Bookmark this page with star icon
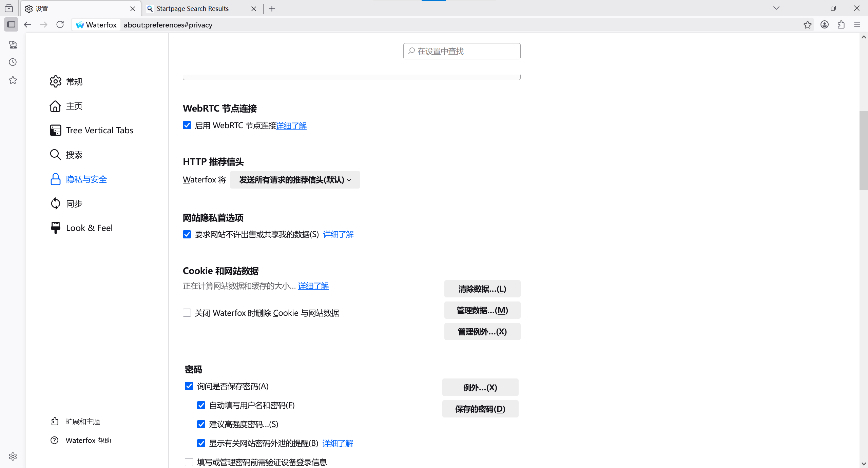The width and height of the screenshot is (868, 468). pyautogui.click(x=807, y=25)
